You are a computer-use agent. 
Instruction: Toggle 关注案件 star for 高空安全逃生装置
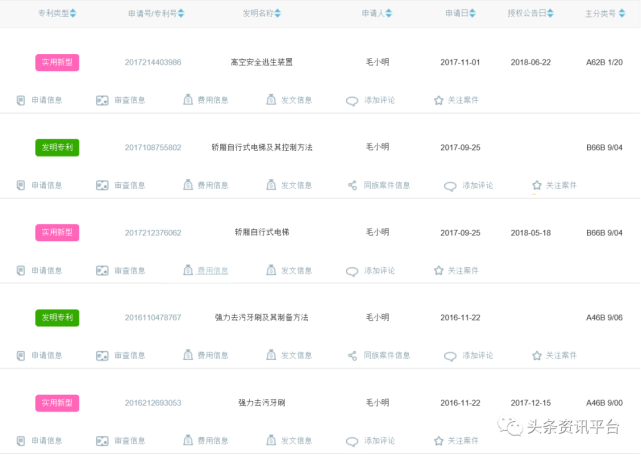tap(438, 101)
